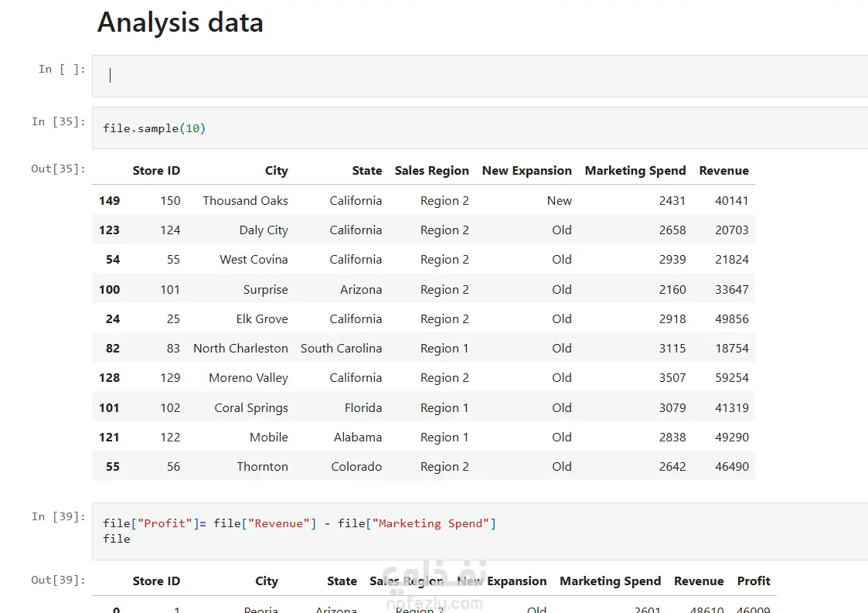Click the Out[35] prompt label
The height and width of the screenshot is (613, 868).
coord(59,169)
